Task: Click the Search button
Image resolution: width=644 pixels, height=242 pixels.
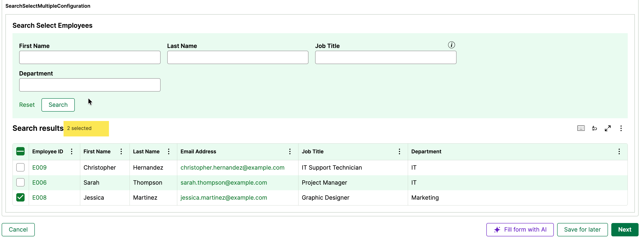Action: pyautogui.click(x=58, y=105)
